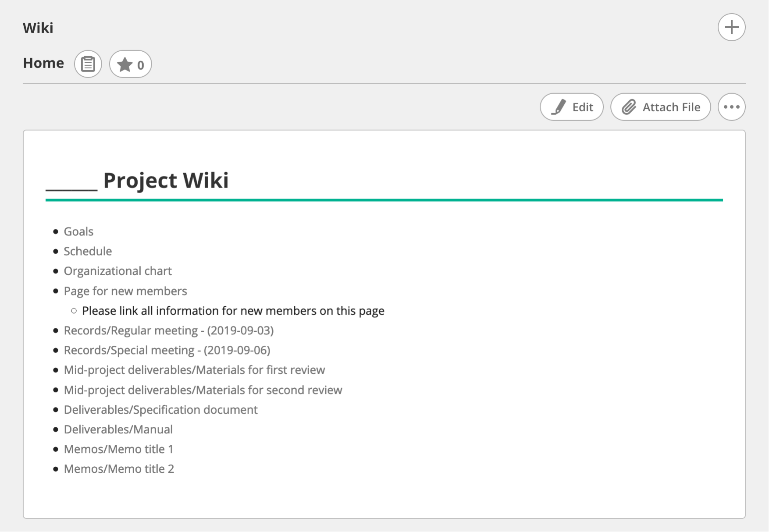Open Page for new members link
The image size is (769, 532).
click(125, 291)
